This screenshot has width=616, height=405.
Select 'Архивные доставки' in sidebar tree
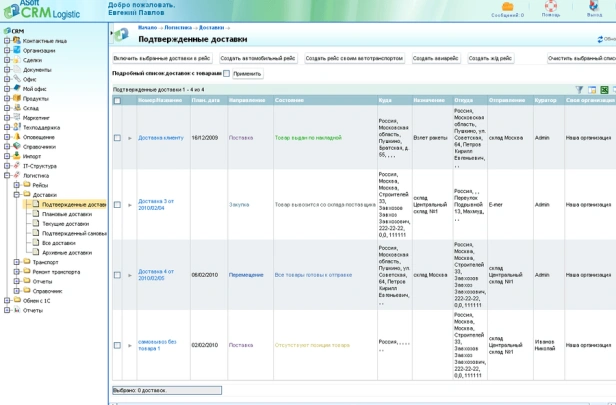coord(67,252)
